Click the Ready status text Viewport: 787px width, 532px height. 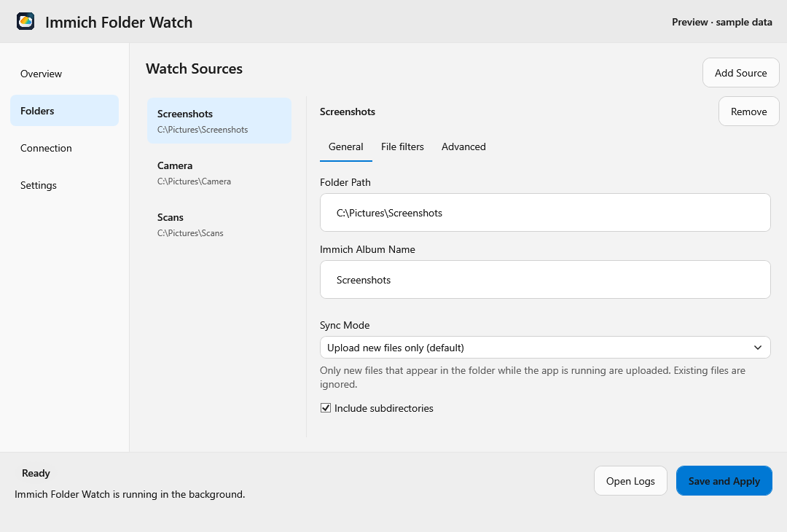(x=36, y=473)
